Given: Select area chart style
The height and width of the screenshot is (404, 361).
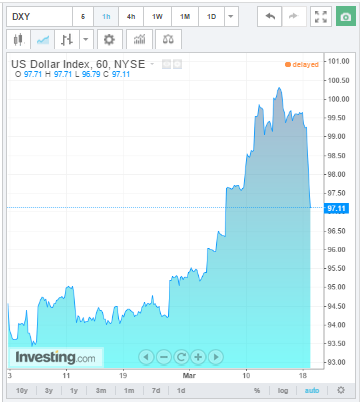Looking at the screenshot, I should [43, 40].
